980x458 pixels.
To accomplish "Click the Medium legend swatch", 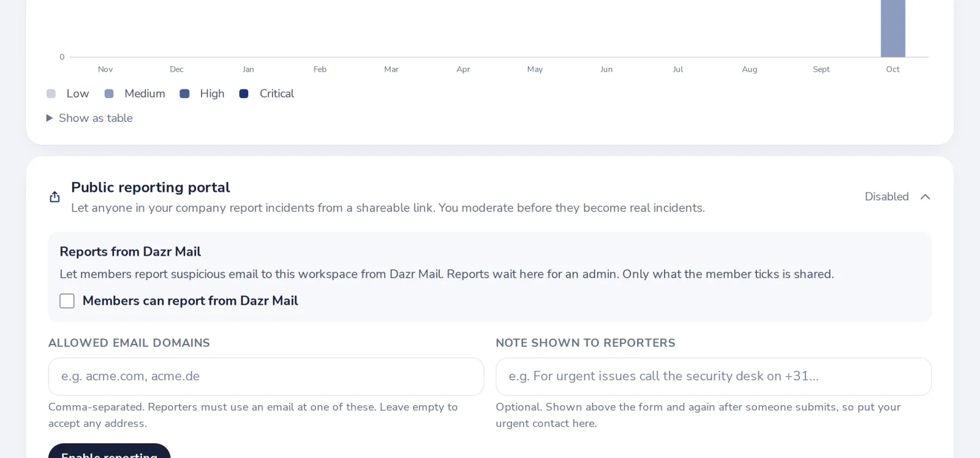I will click(109, 94).
